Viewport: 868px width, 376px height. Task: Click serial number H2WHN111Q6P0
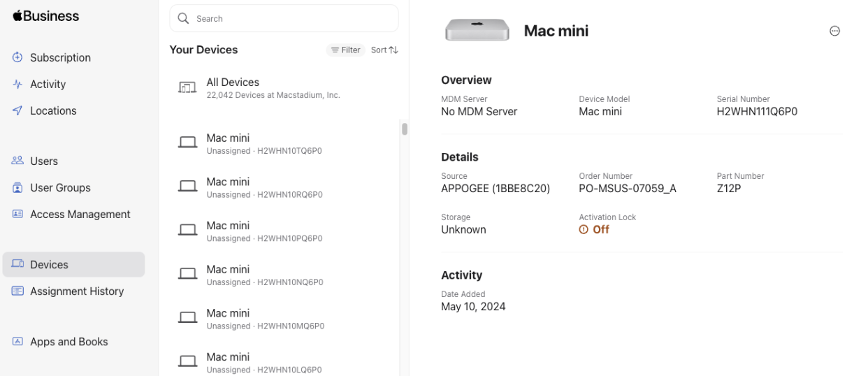pyautogui.click(x=757, y=111)
